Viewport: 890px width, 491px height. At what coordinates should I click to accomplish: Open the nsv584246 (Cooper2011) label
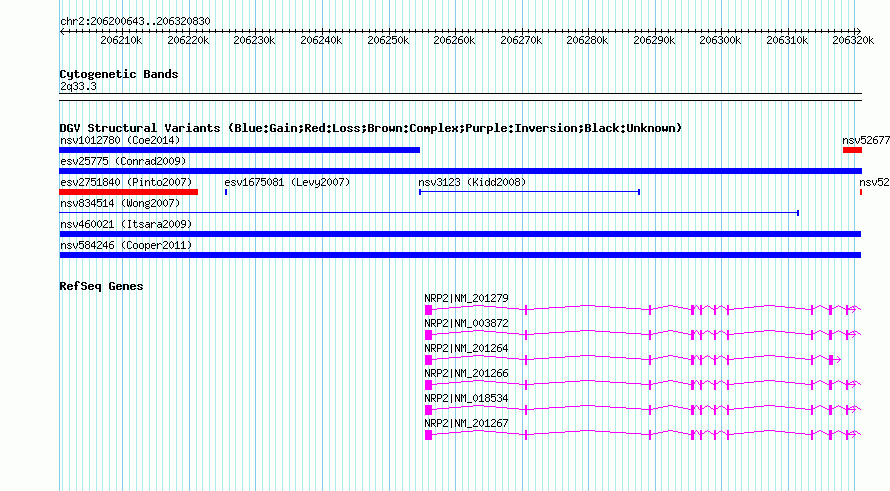126,245
